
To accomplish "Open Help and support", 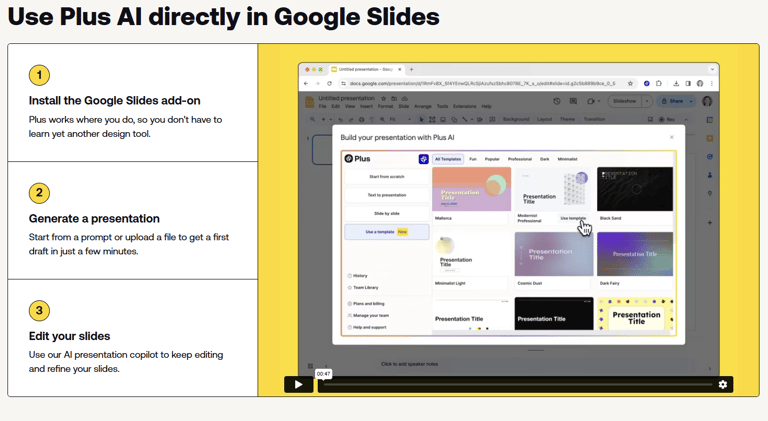I will pos(367,327).
